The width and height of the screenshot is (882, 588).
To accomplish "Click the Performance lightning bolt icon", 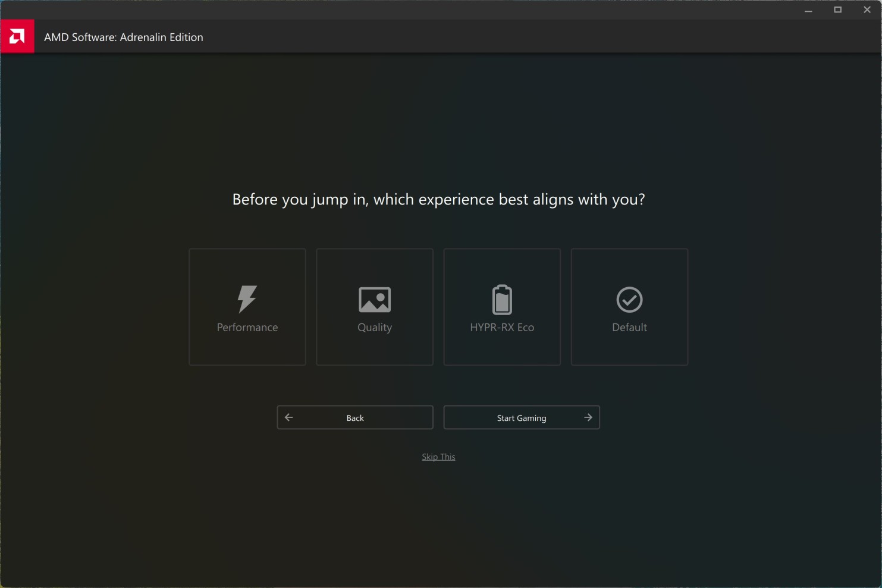I will pos(247,299).
